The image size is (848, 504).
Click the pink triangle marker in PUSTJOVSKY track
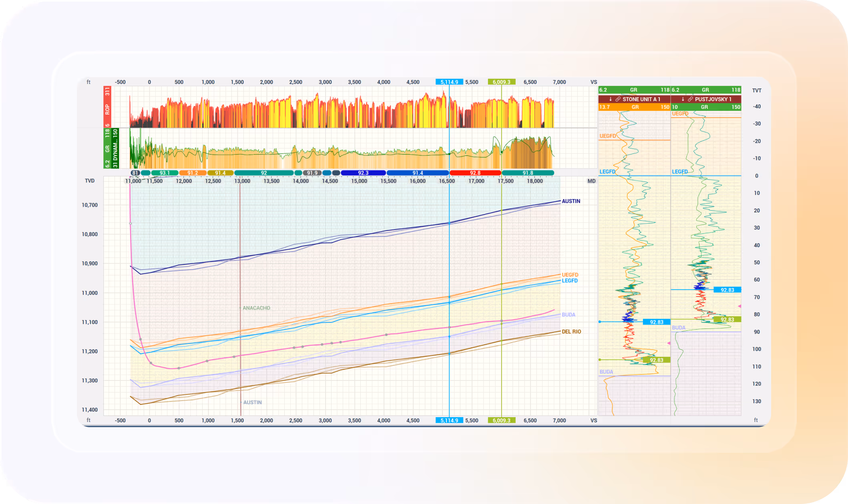[739, 306]
